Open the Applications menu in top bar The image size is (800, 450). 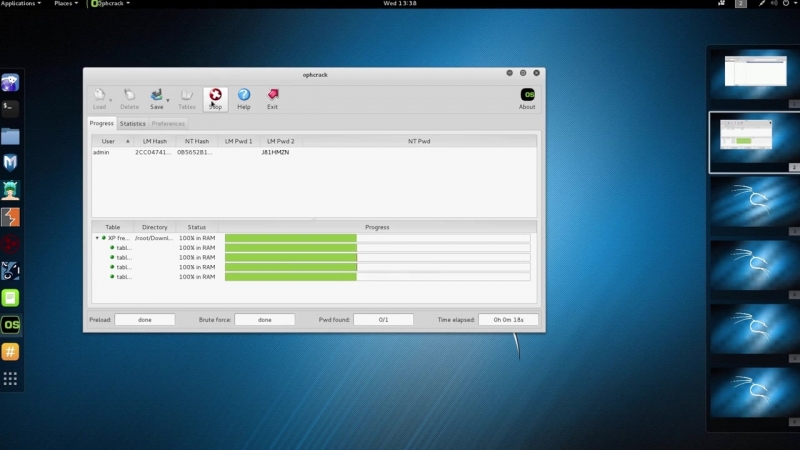click(20, 4)
